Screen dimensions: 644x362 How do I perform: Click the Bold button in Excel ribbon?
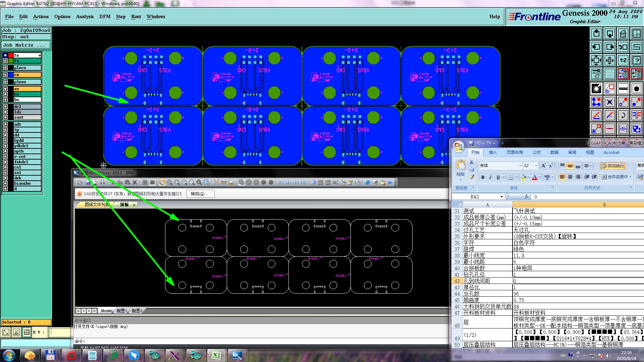(483, 177)
